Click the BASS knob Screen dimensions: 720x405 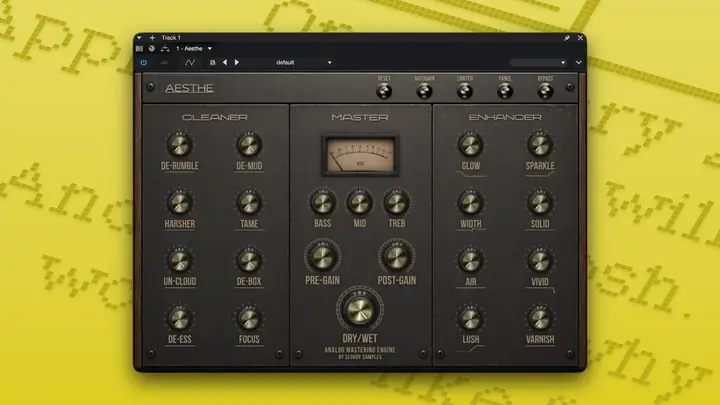point(322,202)
